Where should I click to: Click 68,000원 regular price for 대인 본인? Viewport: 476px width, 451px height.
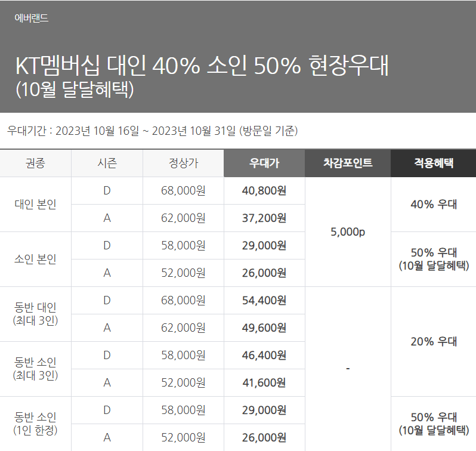pos(183,191)
